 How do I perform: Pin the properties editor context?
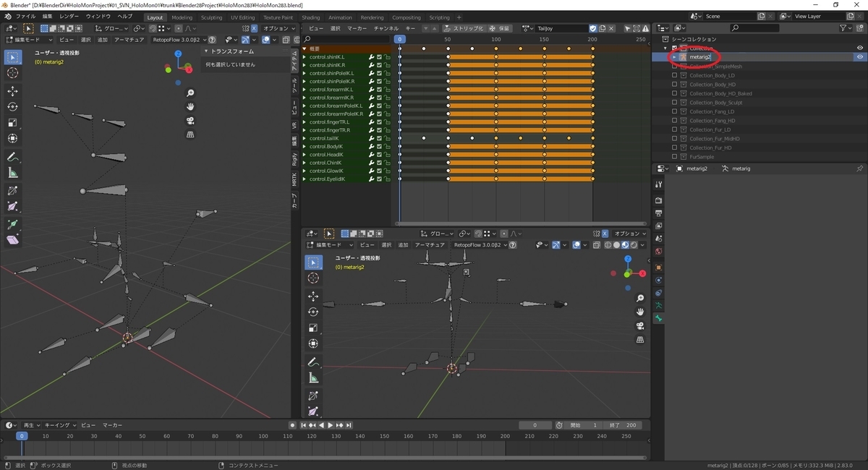[859, 168]
